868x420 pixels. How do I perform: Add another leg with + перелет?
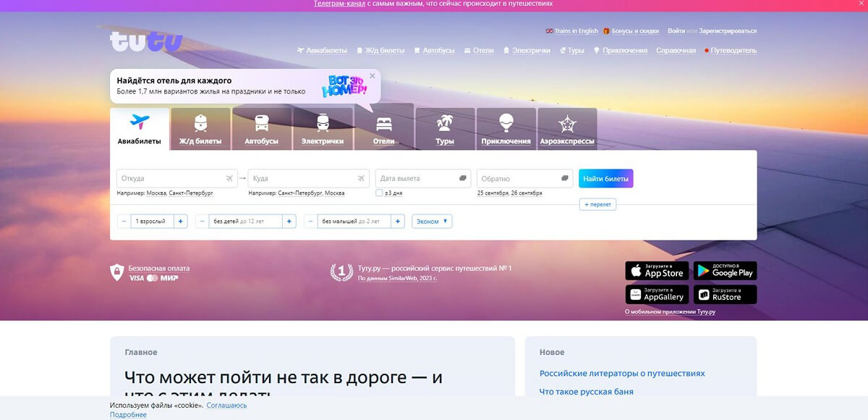[x=597, y=204]
